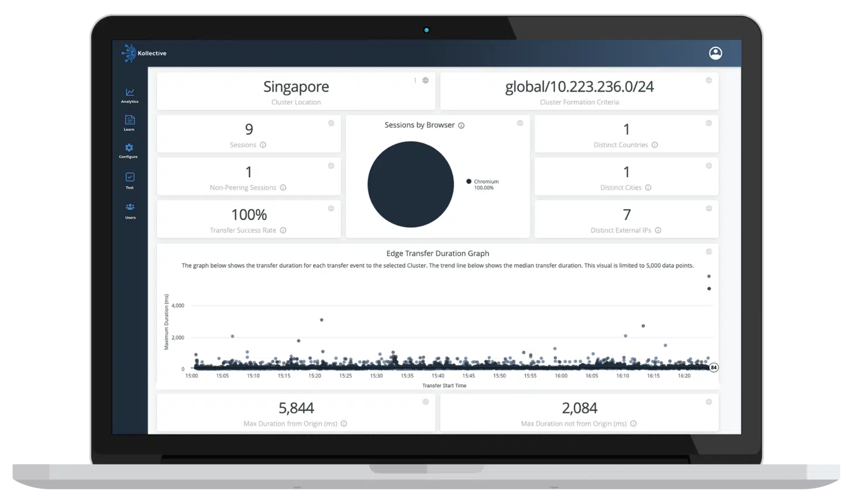Click the info icon beside Distinct External IPs

tap(658, 230)
